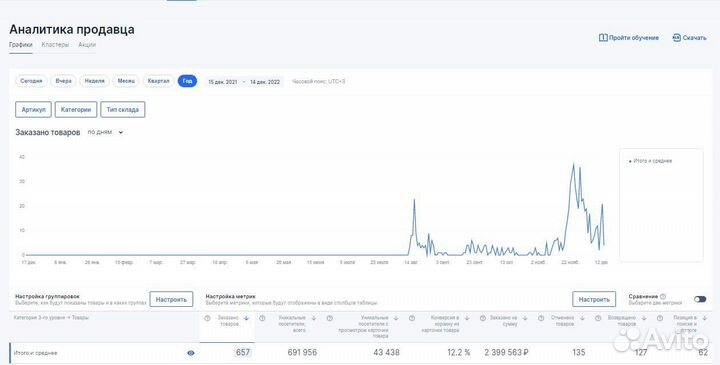Switch to the Графики tab
This screenshot has height=365, width=720.
[21, 45]
